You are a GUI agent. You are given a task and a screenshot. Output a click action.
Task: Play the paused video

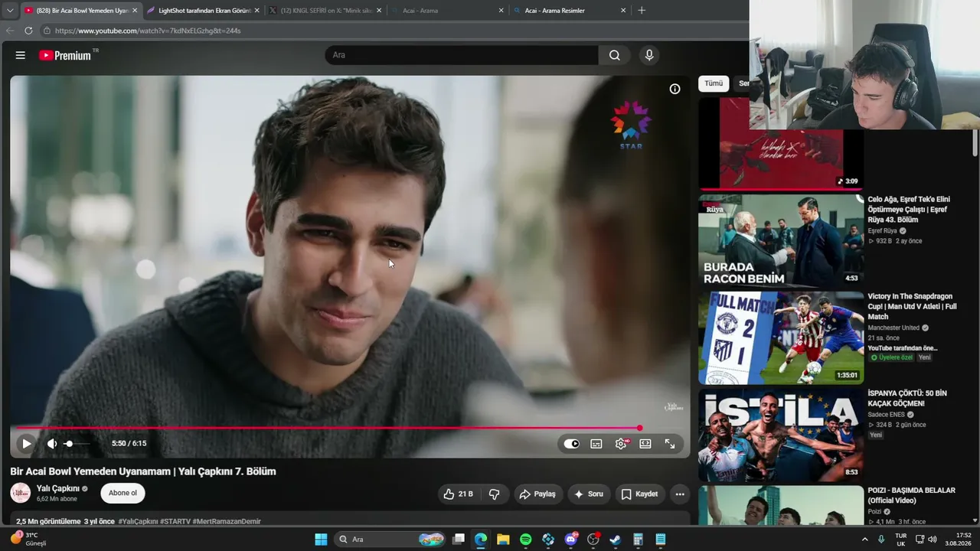[x=27, y=443]
